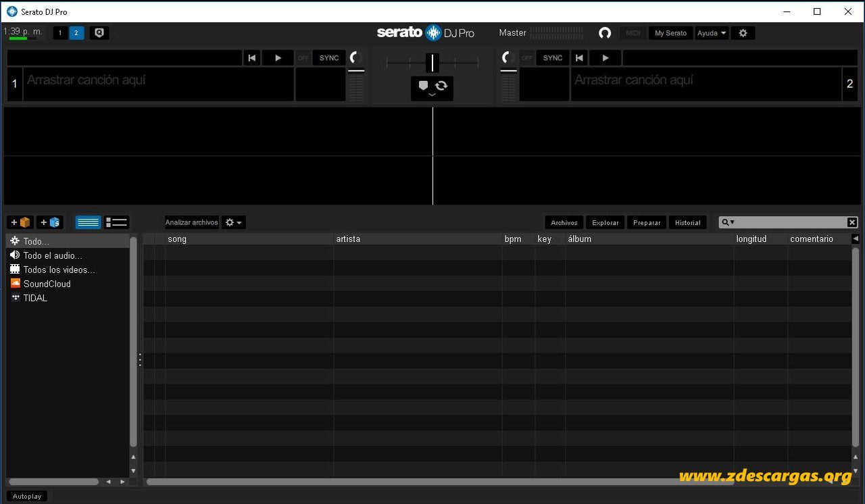Switch library to extended list view
This screenshot has height=504, width=865.
tap(116, 222)
